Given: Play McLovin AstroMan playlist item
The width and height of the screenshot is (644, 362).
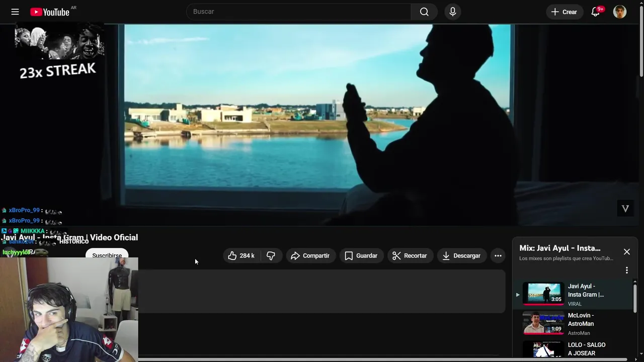Looking at the screenshot, I should (574, 323).
